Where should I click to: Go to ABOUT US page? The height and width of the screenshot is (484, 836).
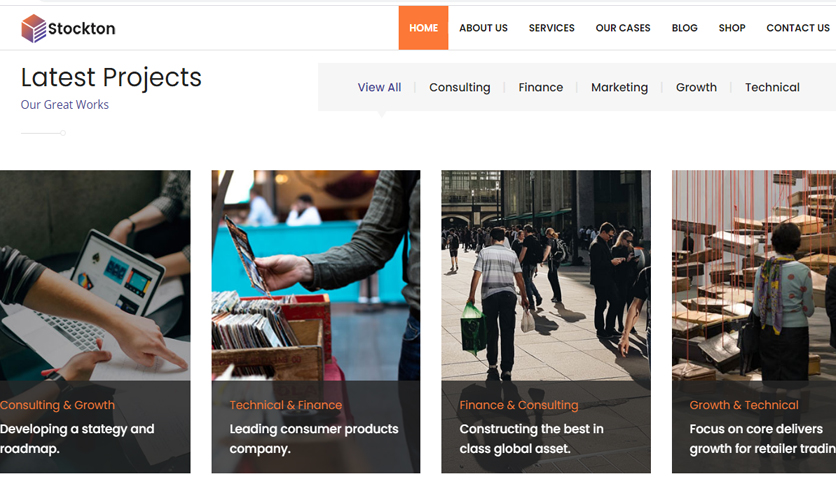pyautogui.click(x=483, y=28)
